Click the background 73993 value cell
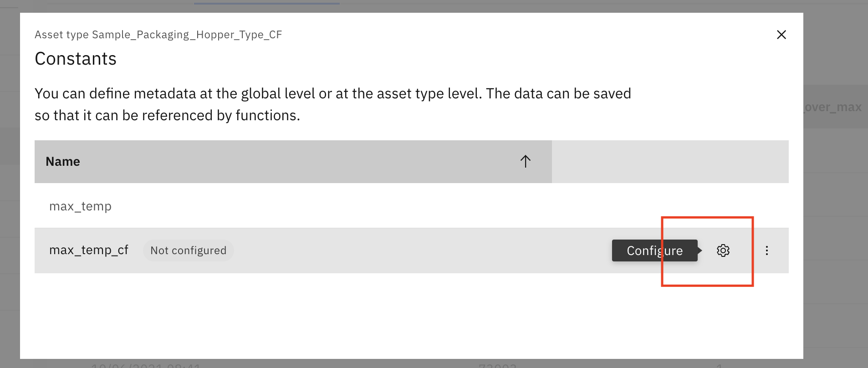The height and width of the screenshot is (368, 868). (497, 365)
